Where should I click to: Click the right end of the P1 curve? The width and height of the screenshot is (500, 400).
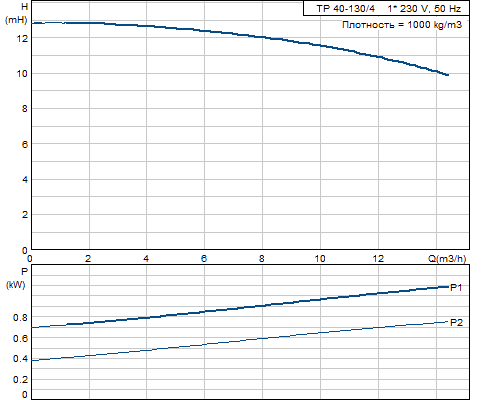point(447,287)
